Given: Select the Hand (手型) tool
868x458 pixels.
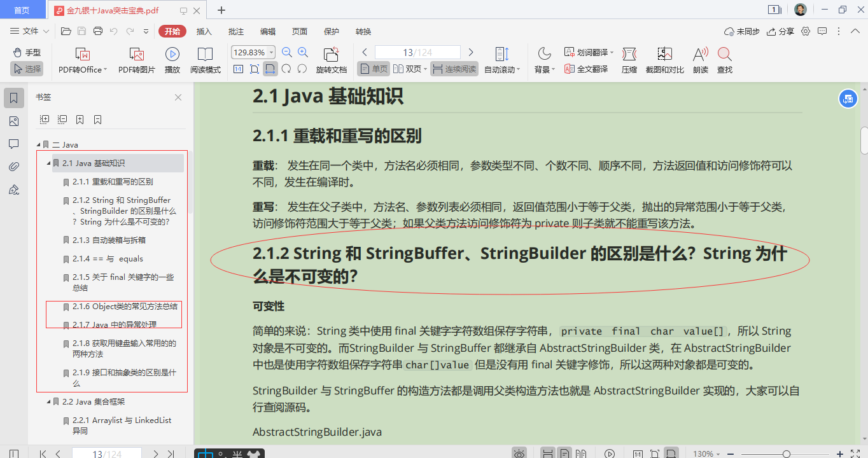Looking at the screenshot, I should tap(27, 52).
